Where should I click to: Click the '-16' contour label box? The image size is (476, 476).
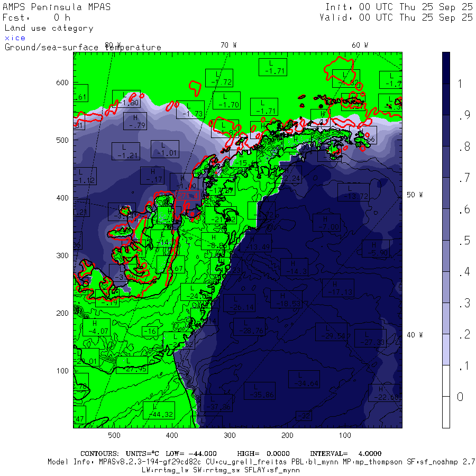tap(150, 331)
